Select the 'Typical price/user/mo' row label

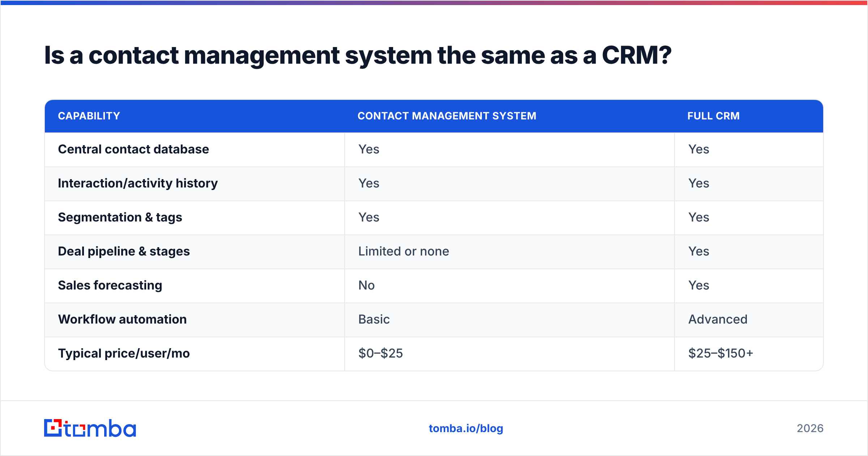(124, 353)
